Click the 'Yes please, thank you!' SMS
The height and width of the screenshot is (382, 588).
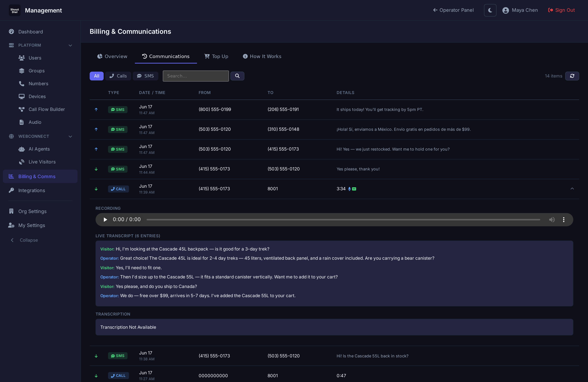point(358,169)
